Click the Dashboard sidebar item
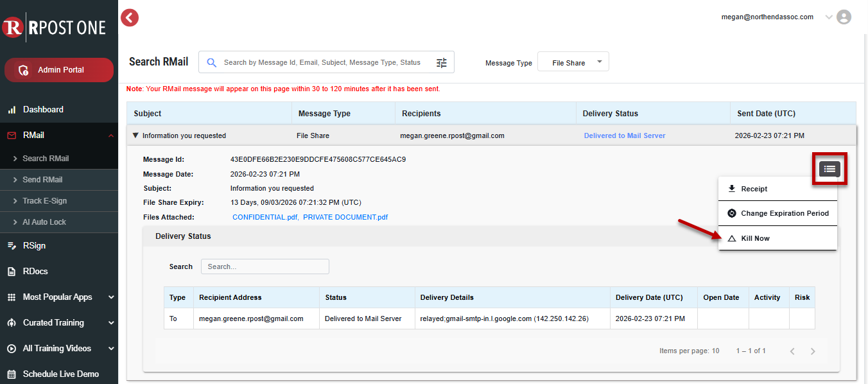The image size is (868, 384). click(x=43, y=110)
